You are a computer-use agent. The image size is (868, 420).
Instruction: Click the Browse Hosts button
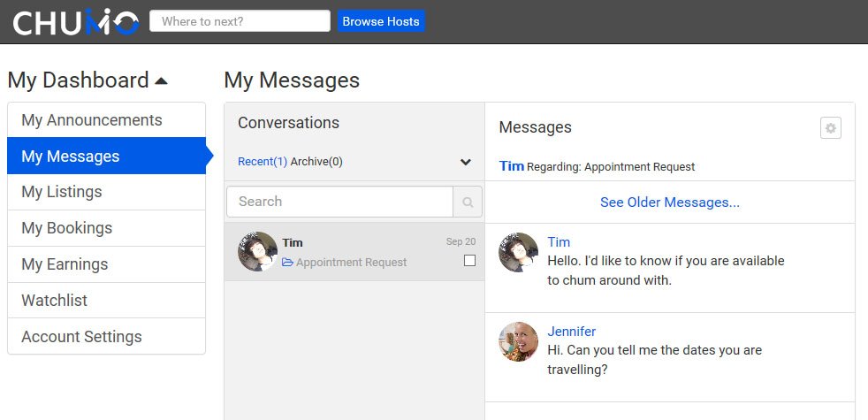tap(381, 21)
